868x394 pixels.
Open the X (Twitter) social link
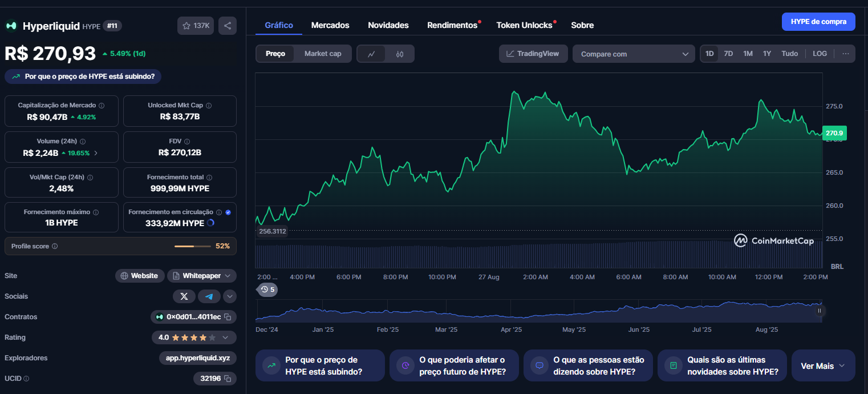click(184, 296)
